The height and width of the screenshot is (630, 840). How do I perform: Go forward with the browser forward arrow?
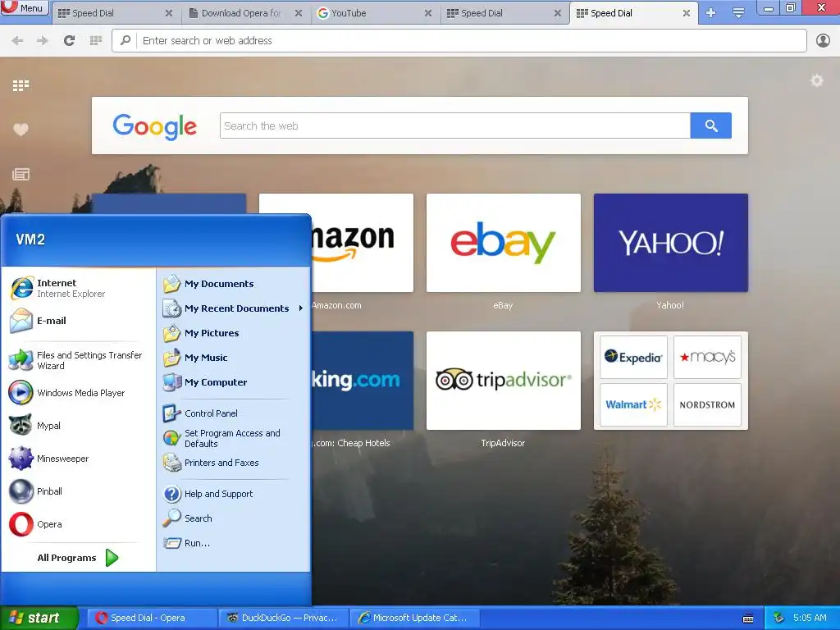[43, 41]
